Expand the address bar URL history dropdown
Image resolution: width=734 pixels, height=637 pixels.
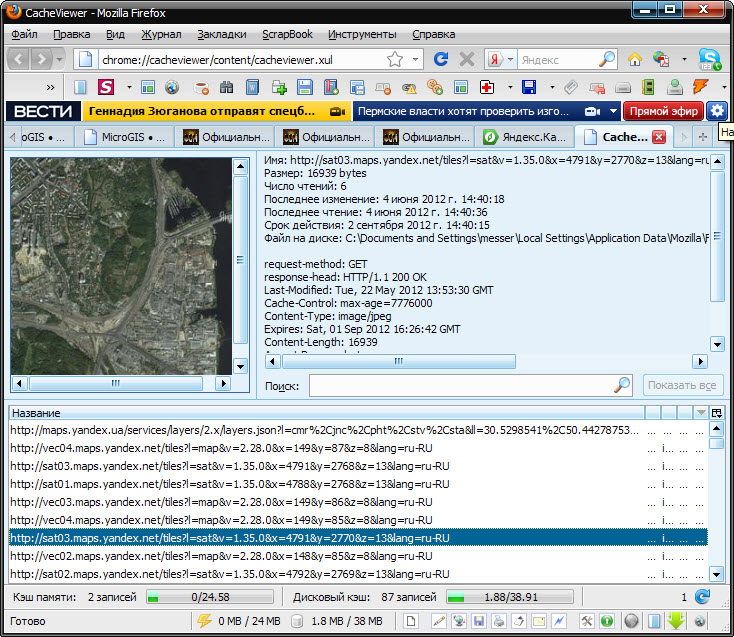pyautogui.click(x=415, y=59)
